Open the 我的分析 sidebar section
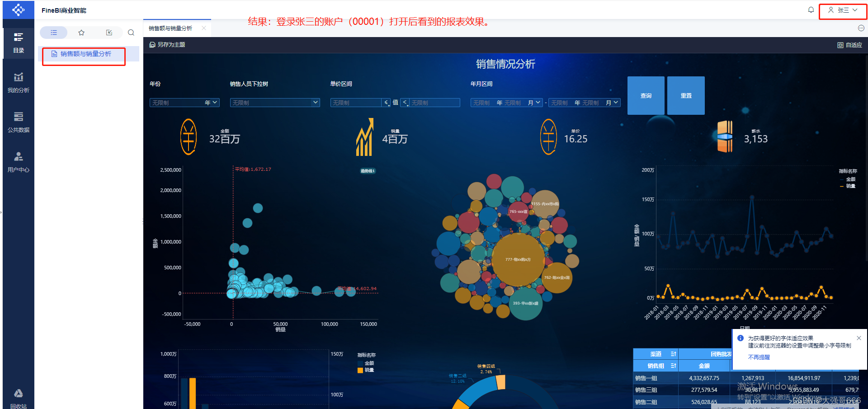868x409 pixels. [x=19, y=83]
